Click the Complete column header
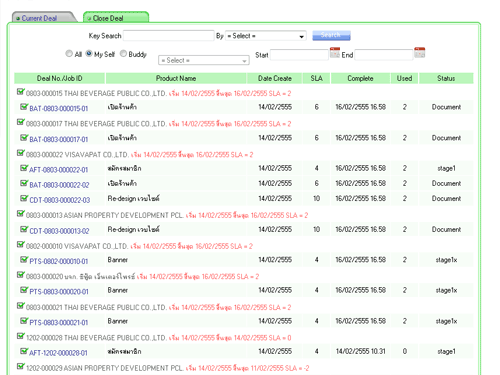 pyautogui.click(x=360, y=78)
